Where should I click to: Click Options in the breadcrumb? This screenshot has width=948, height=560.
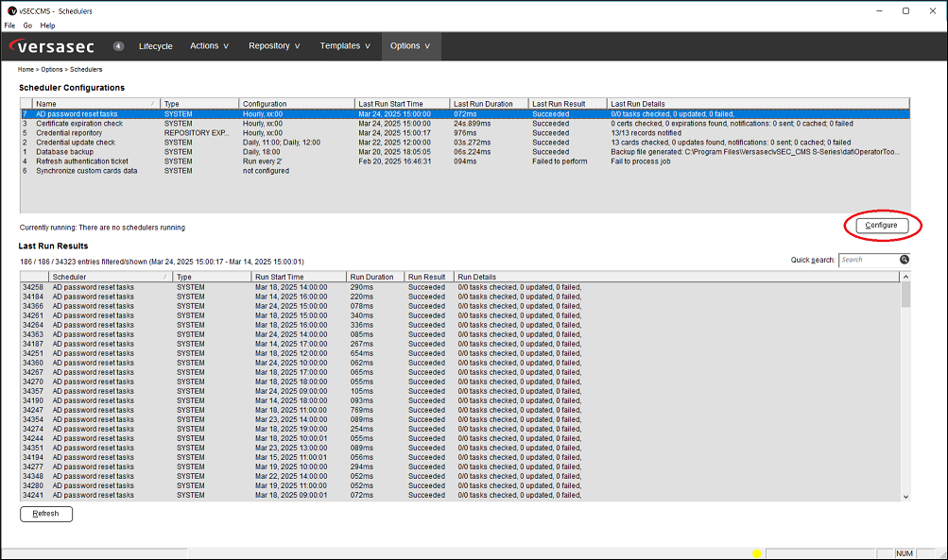(51, 70)
